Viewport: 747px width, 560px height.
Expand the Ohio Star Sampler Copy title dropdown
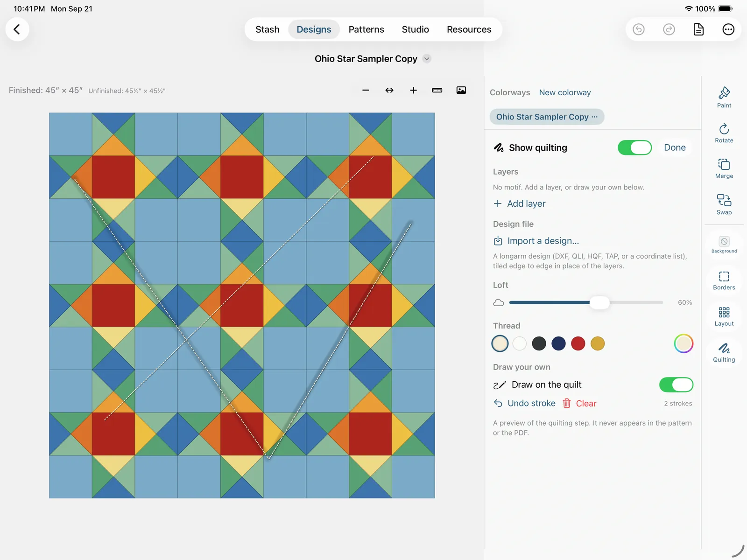click(x=426, y=59)
